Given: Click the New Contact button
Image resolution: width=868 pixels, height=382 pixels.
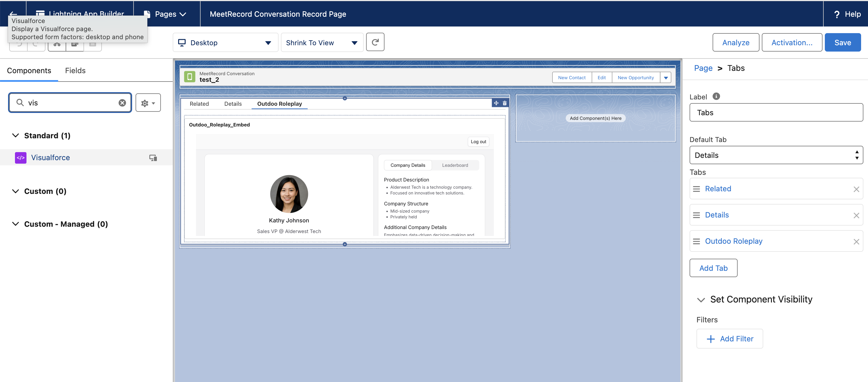Looking at the screenshot, I should (572, 77).
